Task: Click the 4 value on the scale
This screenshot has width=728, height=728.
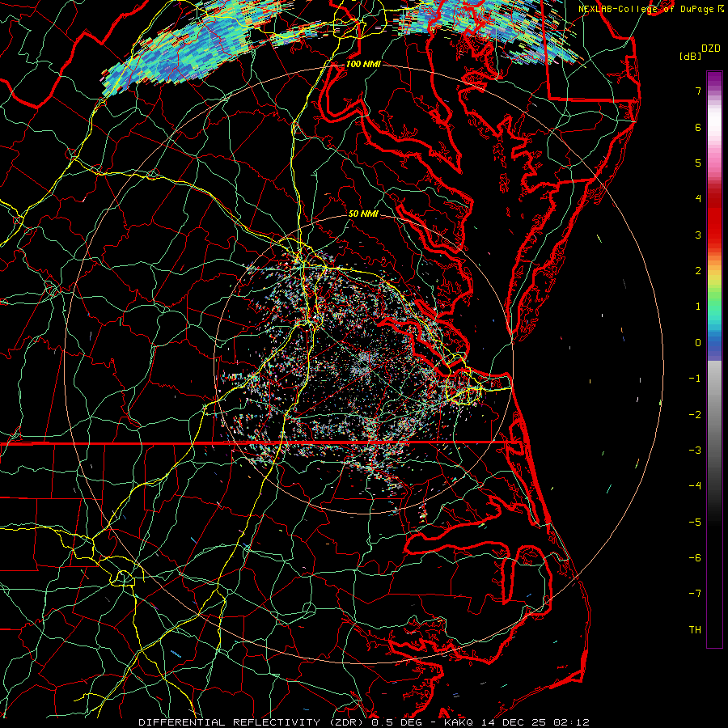Action: tap(698, 199)
